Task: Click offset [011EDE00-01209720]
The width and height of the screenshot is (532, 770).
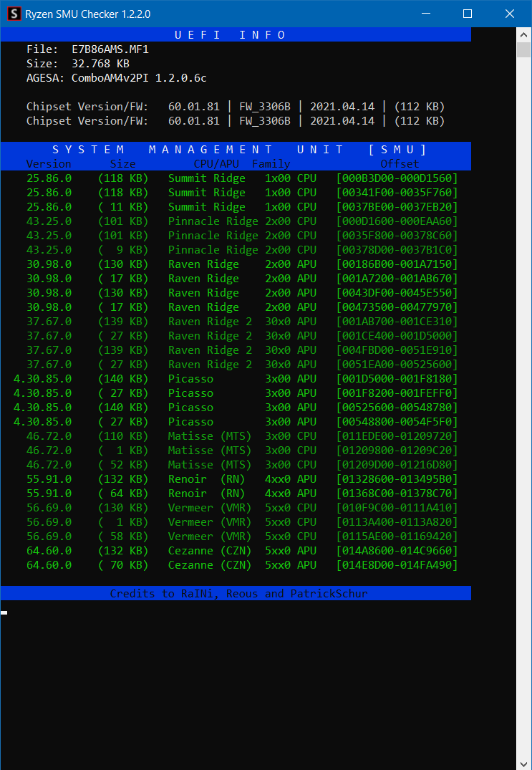Action: tap(397, 436)
